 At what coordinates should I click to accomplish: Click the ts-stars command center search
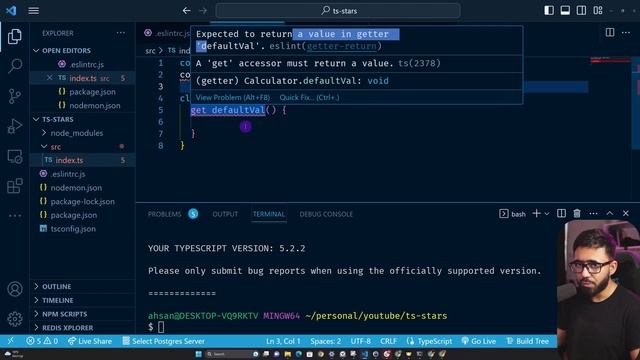pyautogui.click(x=338, y=11)
